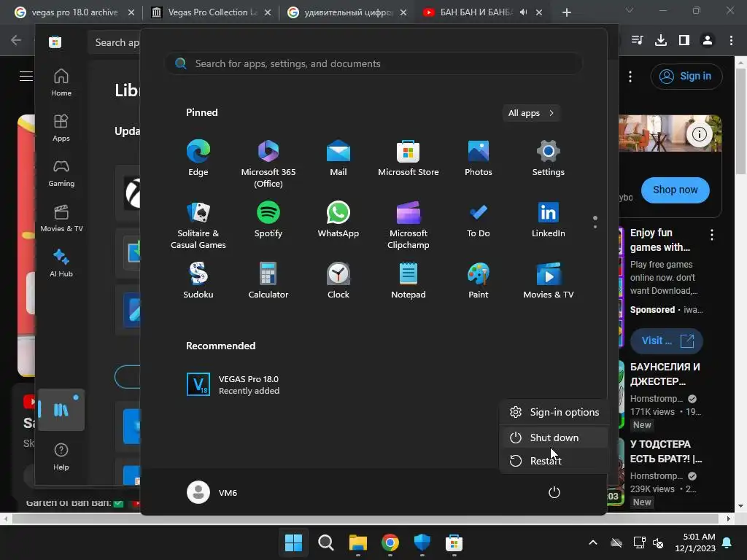The height and width of the screenshot is (560, 747).
Task: Click Chrome back arrow
Action: 16,40
